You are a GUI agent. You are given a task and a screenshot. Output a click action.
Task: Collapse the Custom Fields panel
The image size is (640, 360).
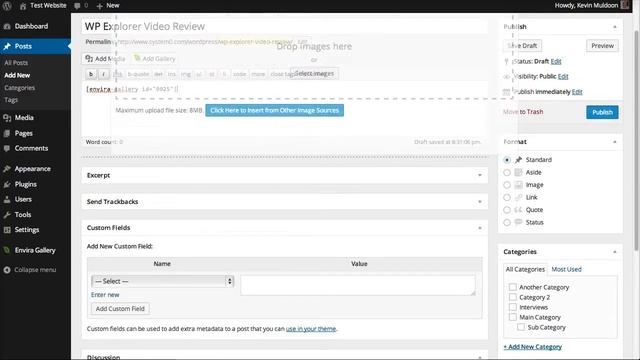480,228
